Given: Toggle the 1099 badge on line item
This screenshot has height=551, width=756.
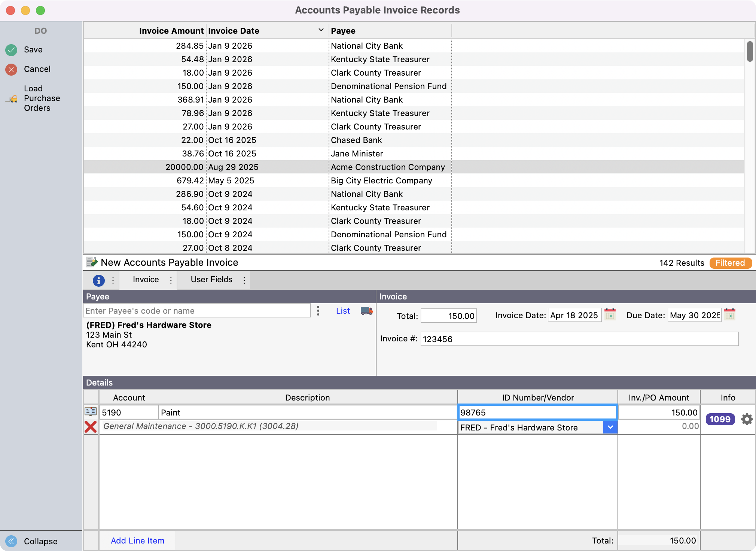Looking at the screenshot, I should pyautogui.click(x=720, y=419).
